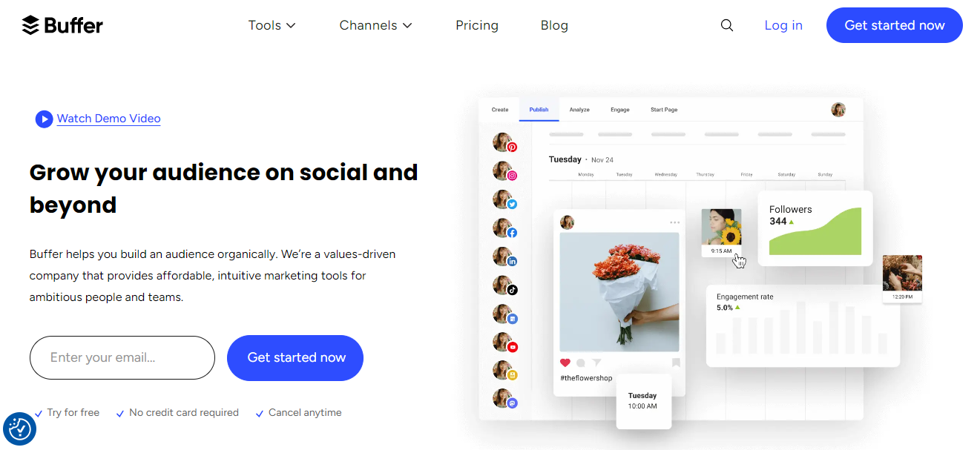Click Get started now beside email field
The width and height of the screenshot is (980, 450).
295,358
